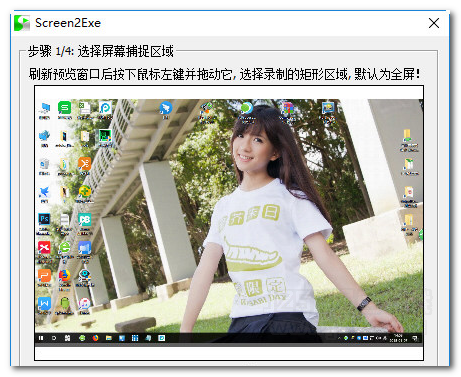Click the picture frame icon in preview
The width and height of the screenshot is (461, 377).
click(x=328, y=108)
